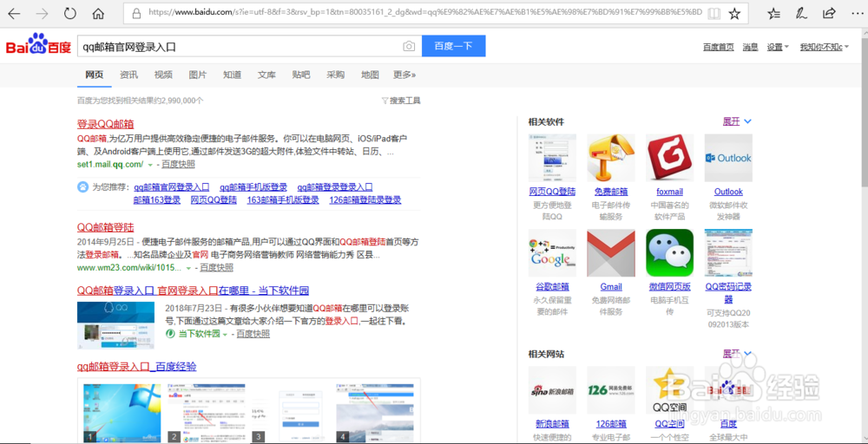Click the Outlook software icon
This screenshot has width=868, height=444.
(728, 158)
